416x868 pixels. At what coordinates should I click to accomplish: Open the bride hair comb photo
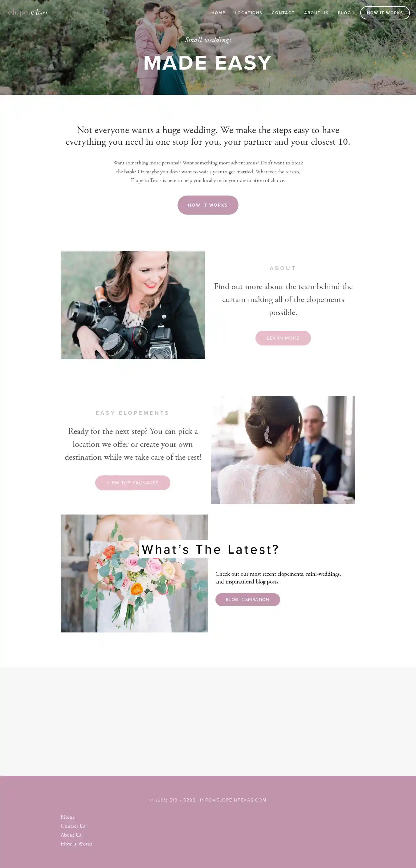pyautogui.click(x=283, y=450)
